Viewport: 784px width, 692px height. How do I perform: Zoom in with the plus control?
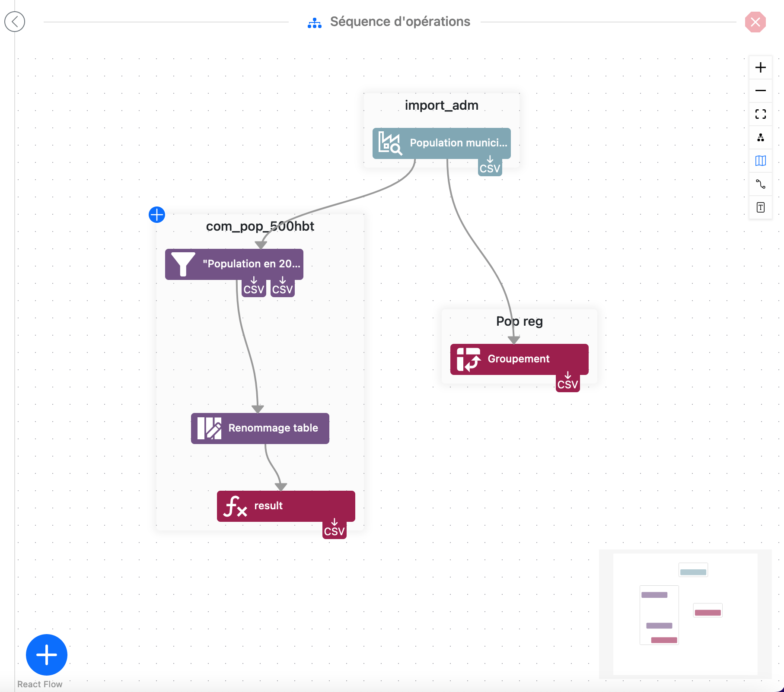[760, 67]
